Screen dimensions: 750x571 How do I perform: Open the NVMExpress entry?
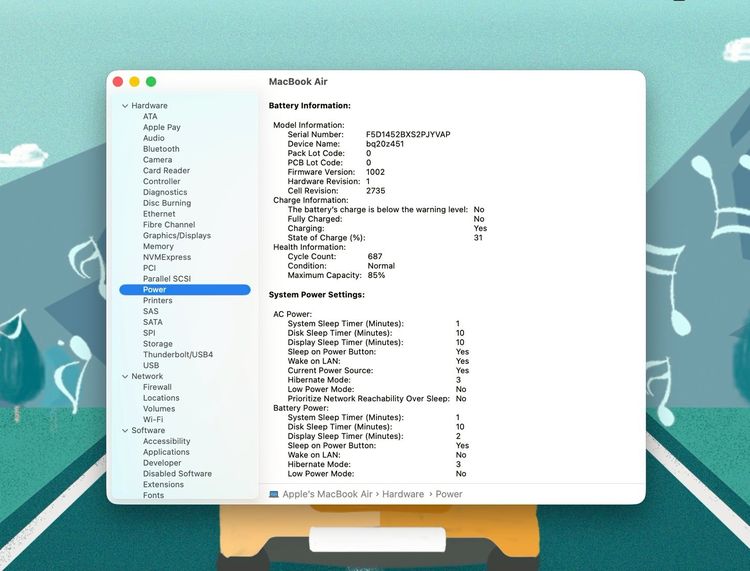tap(166, 257)
